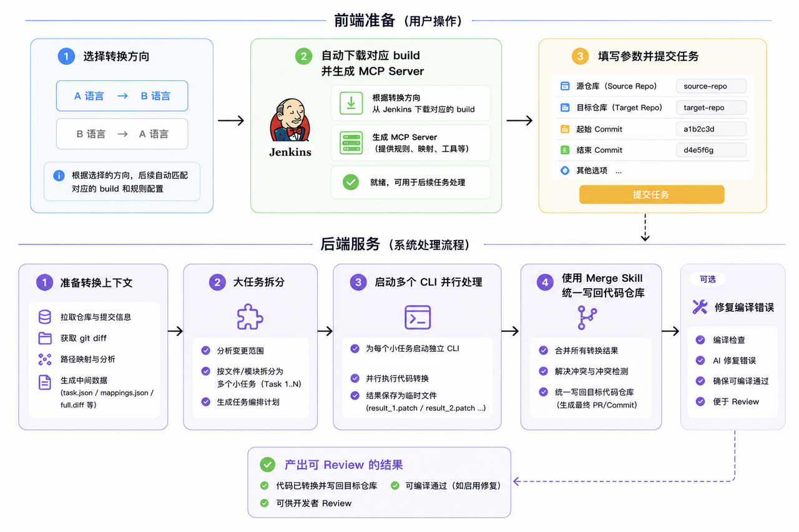Screen dimensions: 799x532
Task: Click the green MCP Server rack icon
Action: coord(351,143)
